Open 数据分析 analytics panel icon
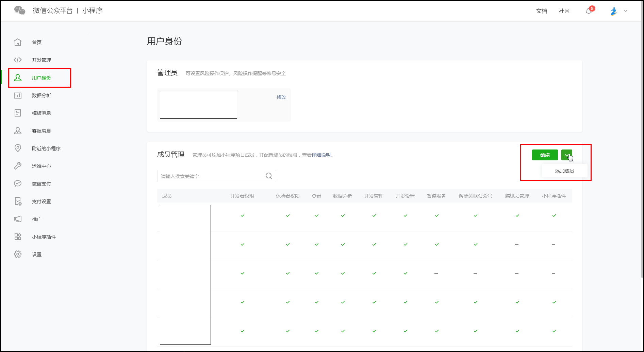Image resolution: width=644 pixels, height=352 pixels. 18,95
